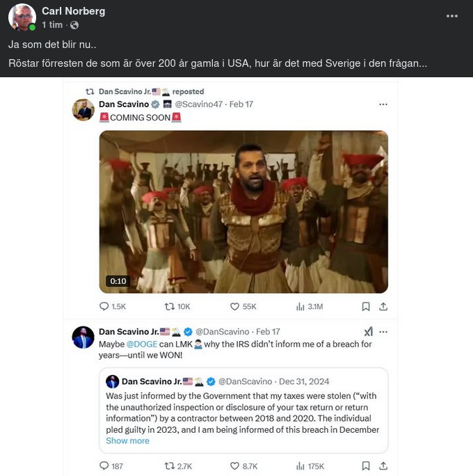
Task: Open the quoted Dec 31, 2024 tweet
Action: (x=243, y=411)
